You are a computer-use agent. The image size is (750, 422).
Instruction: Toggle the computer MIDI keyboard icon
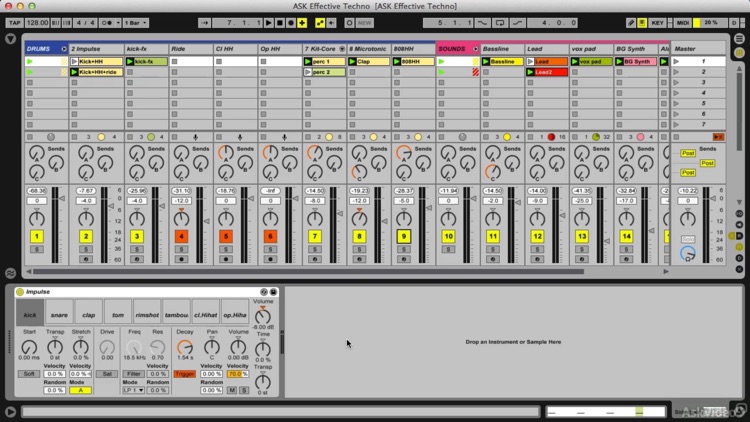642,23
